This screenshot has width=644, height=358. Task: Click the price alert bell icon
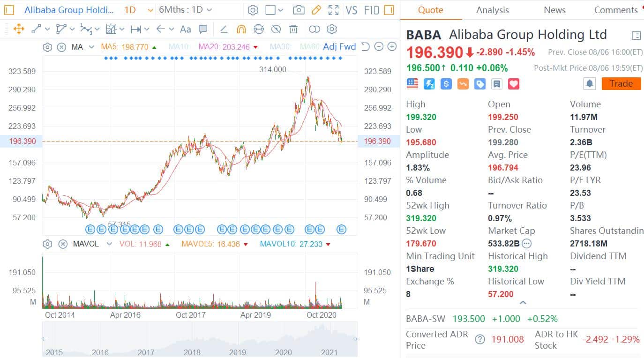click(x=590, y=83)
